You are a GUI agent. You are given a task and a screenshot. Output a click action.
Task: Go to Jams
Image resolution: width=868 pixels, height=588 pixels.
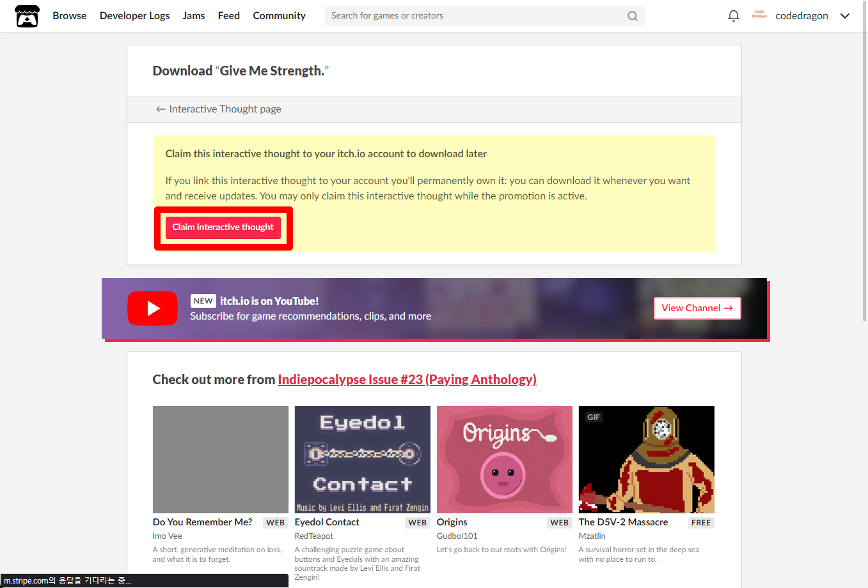194,16
